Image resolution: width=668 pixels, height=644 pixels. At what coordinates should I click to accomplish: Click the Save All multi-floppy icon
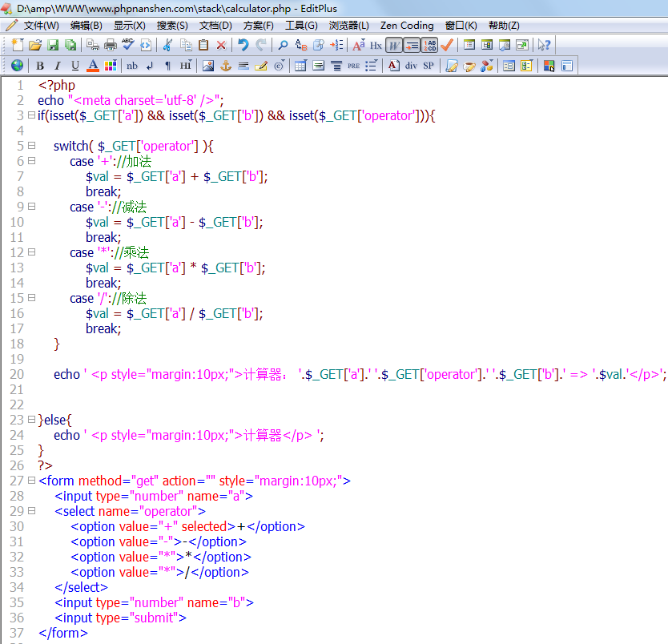pos(70,45)
